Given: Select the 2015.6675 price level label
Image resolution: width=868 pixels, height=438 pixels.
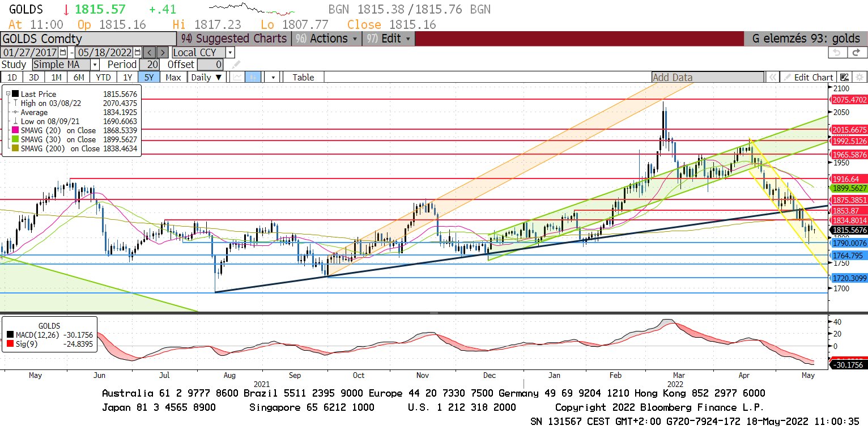Looking at the screenshot, I should coord(849,130).
